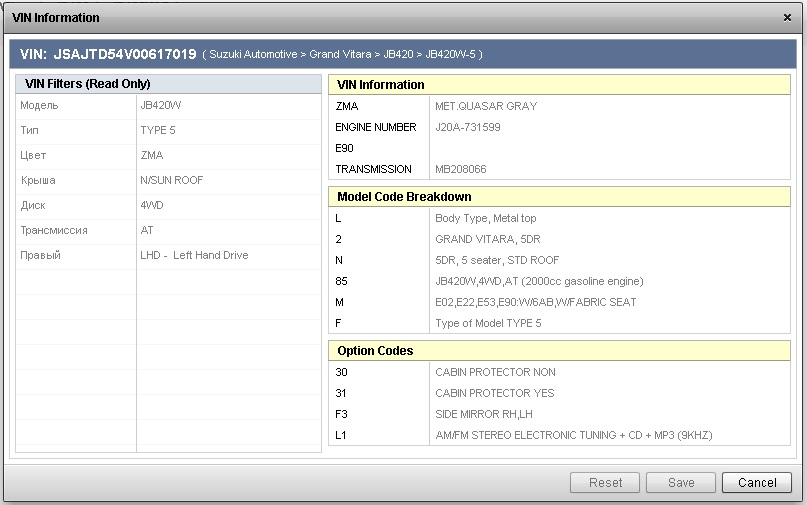The height and width of the screenshot is (505, 807).
Task: Click the Трансмиссия filter label
Action: point(54,230)
